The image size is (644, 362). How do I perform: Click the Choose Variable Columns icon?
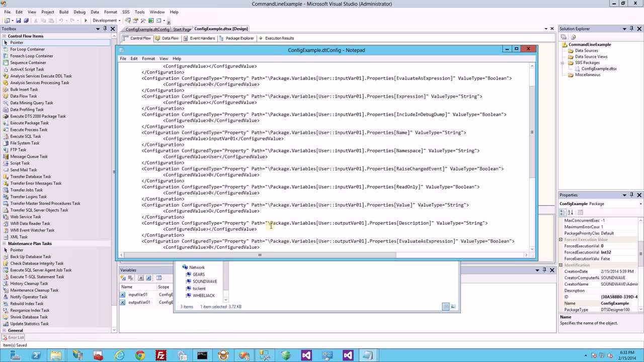point(158,278)
